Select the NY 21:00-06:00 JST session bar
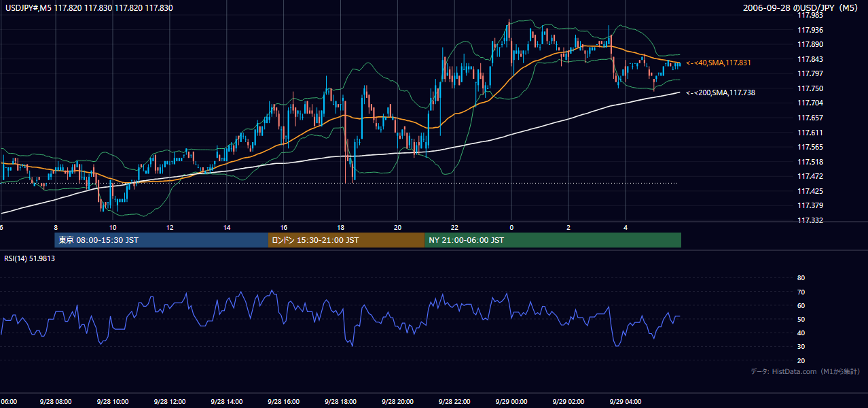The height and width of the screenshot is (408, 868). pyautogui.click(x=553, y=240)
